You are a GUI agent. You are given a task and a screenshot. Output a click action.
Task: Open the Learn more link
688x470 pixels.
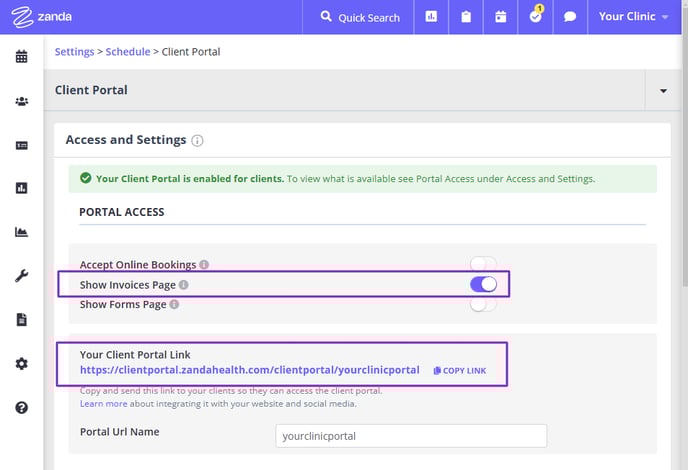104,404
